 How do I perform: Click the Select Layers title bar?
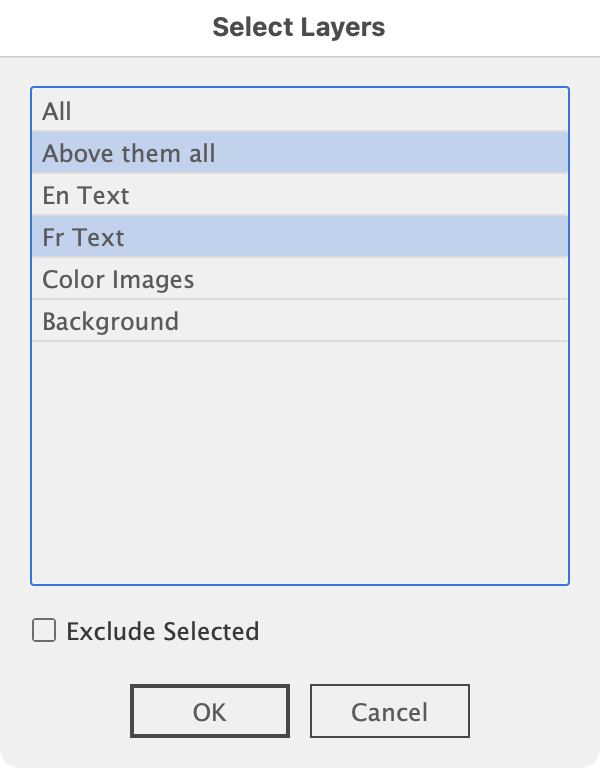point(299,27)
